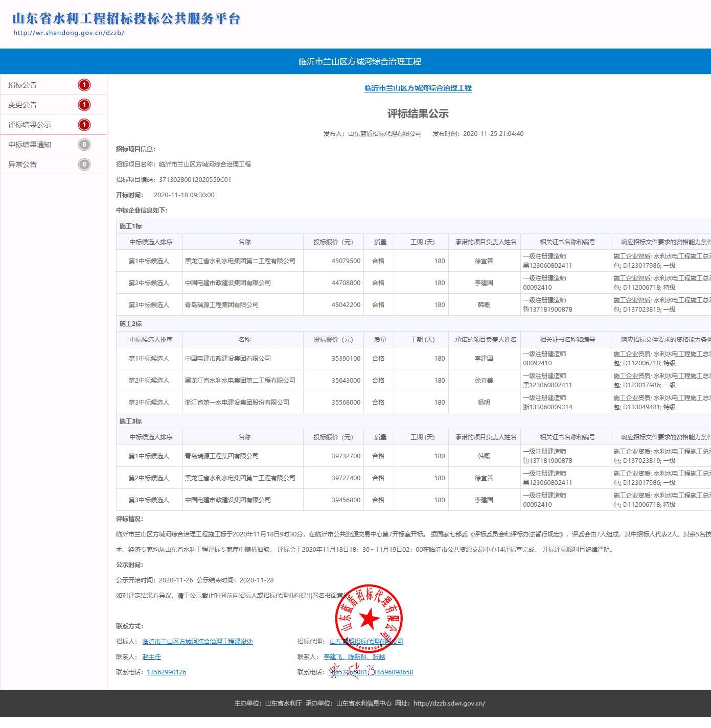Open the 异常公告 sidebar tab
The image size is (711, 728).
pyautogui.click(x=53, y=165)
